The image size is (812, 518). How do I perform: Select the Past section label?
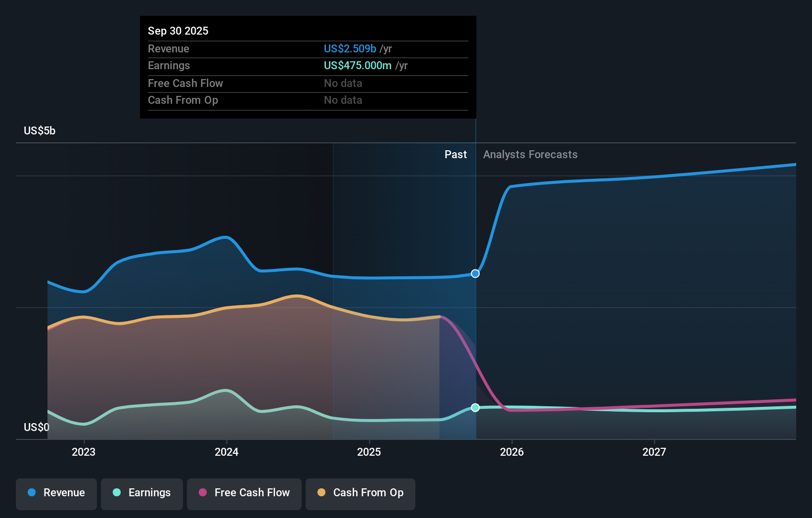coord(455,155)
